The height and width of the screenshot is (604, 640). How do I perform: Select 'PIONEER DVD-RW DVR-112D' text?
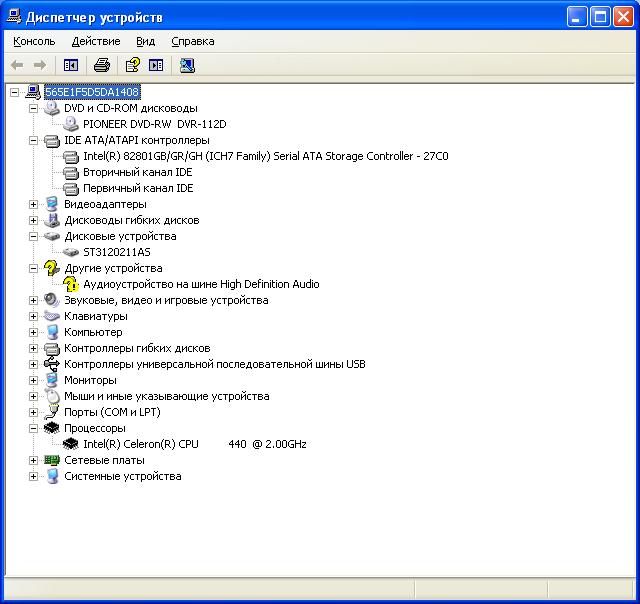(x=155, y=124)
